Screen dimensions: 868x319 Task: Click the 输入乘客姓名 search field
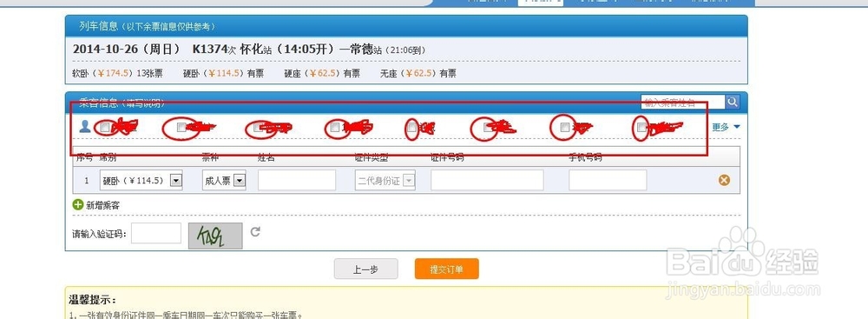click(683, 102)
